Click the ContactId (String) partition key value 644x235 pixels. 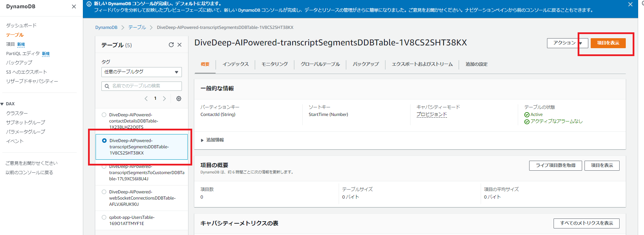pyautogui.click(x=218, y=115)
